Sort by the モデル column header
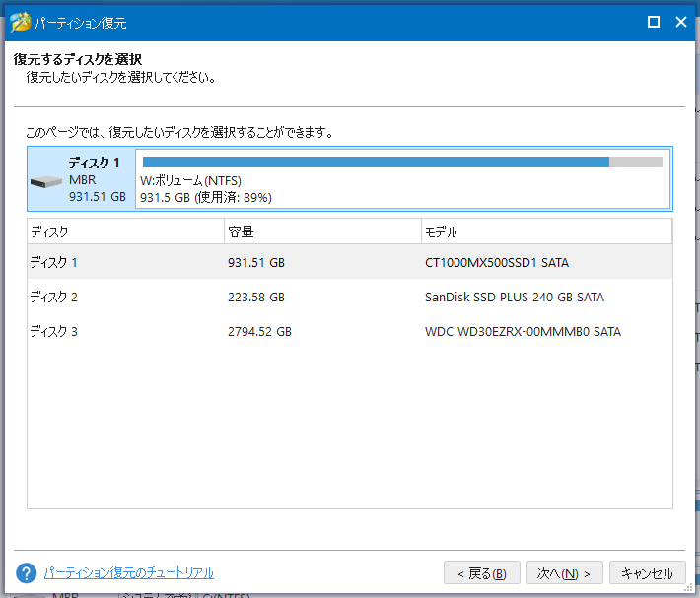Image resolution: width=700 pixels, height=598 pixels. 545,232
